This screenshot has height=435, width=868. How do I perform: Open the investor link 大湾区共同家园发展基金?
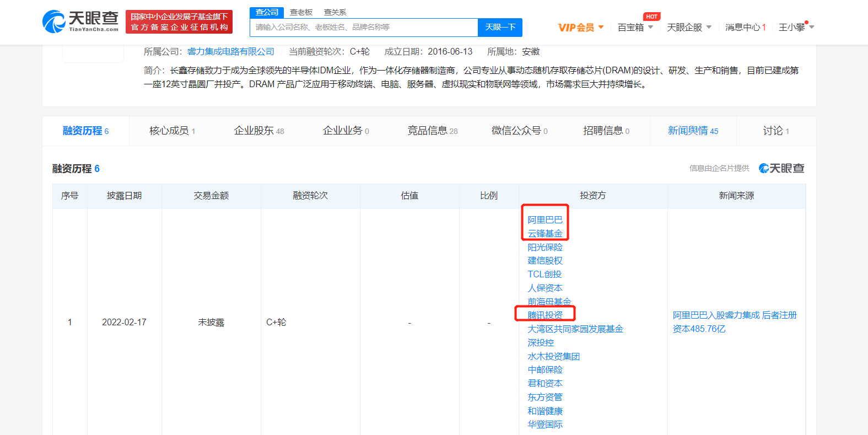click(x=575, y=329)
